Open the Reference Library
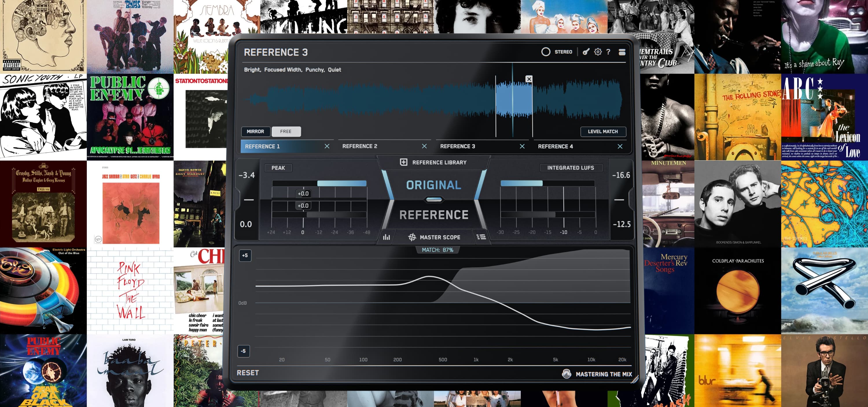Screen dimensions: 868x407 pyautogui.click(x=433, y=162)
